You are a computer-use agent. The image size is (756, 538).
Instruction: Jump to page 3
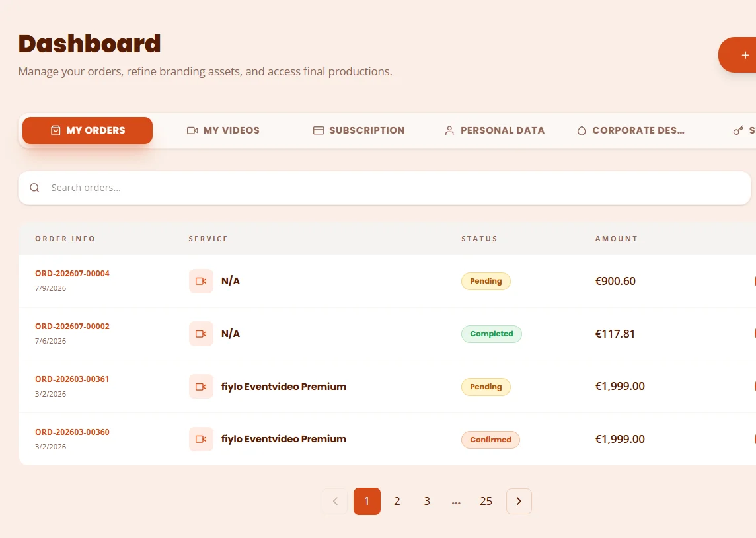coord(427,502)
